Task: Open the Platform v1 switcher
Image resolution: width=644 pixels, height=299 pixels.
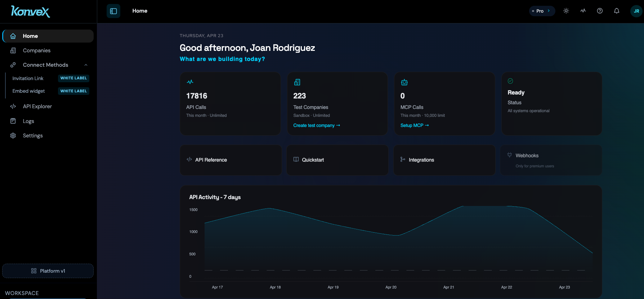Action: [48, 271]
